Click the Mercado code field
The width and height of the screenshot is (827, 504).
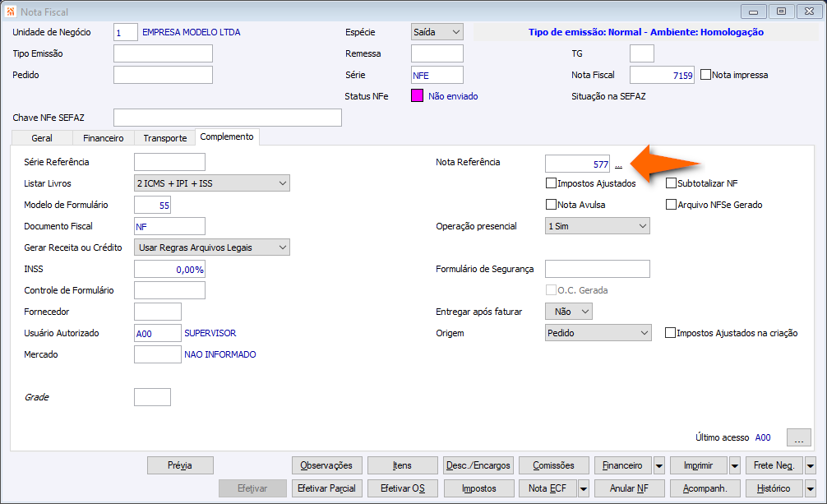click(x=157, y=354)
